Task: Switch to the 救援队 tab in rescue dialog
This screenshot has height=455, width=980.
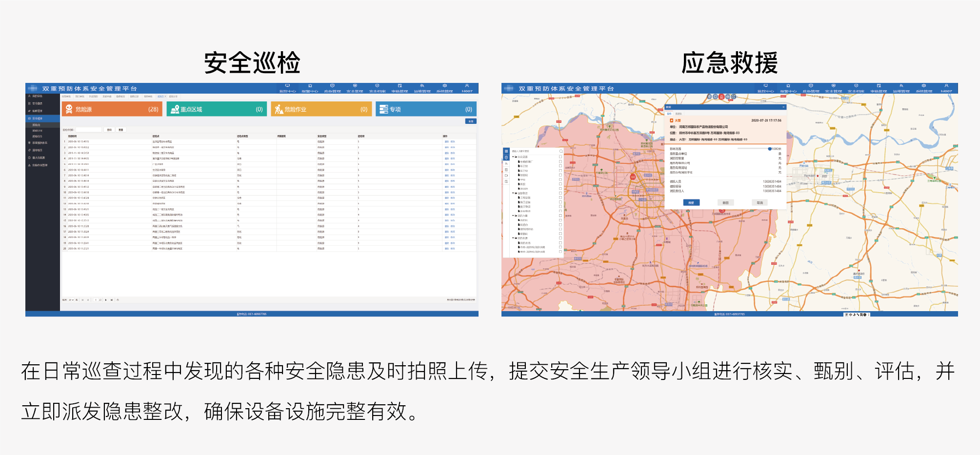Action: coord(679,114)
